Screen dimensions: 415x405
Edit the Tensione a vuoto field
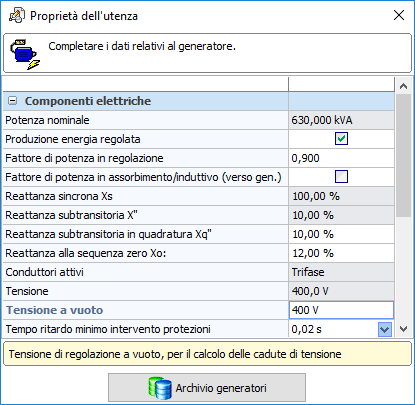click(341, 310)
